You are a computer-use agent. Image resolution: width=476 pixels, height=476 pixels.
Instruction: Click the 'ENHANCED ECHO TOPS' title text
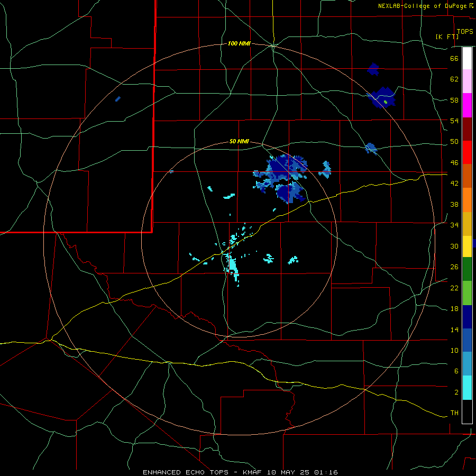pos(186,472)
